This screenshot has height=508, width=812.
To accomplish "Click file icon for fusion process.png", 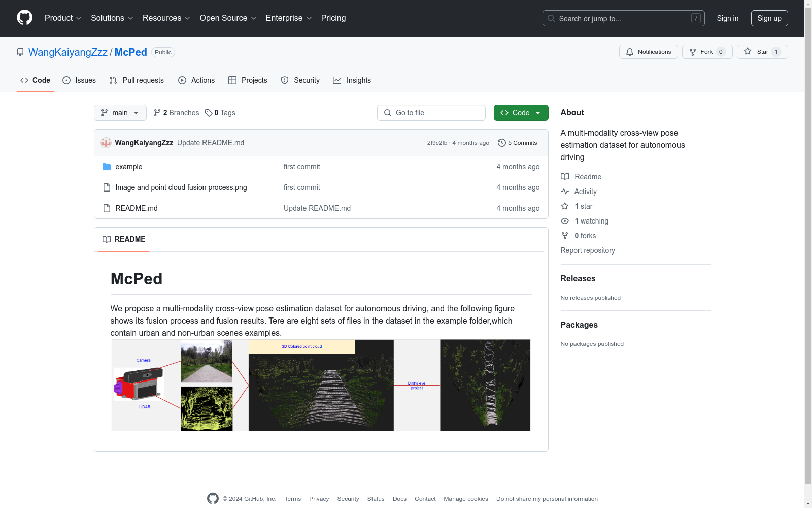I will click(107, 187).
